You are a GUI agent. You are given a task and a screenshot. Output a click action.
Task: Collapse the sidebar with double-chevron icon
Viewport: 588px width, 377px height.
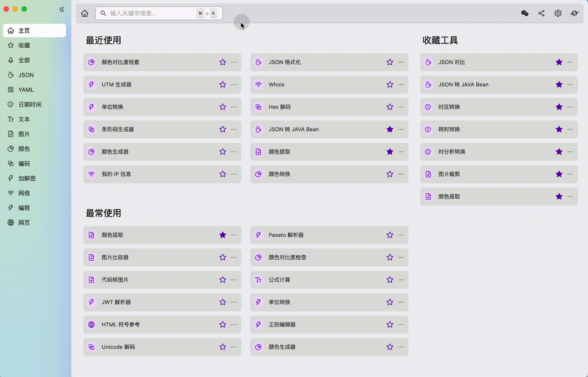coord(62,9)
